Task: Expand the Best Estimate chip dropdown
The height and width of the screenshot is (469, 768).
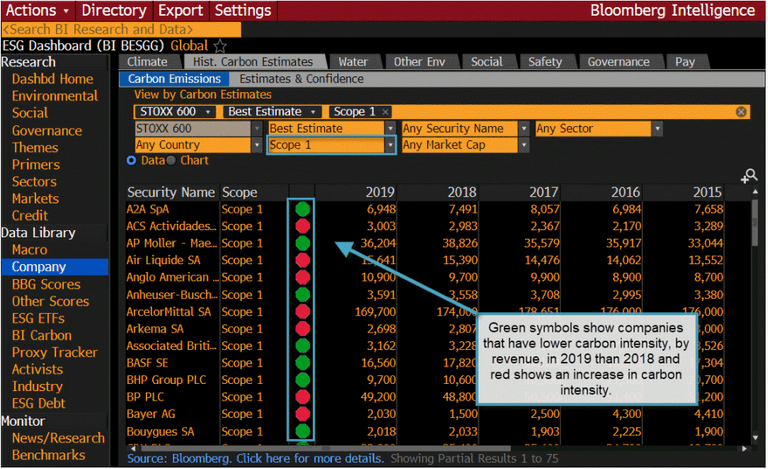Action: (313, 112)
